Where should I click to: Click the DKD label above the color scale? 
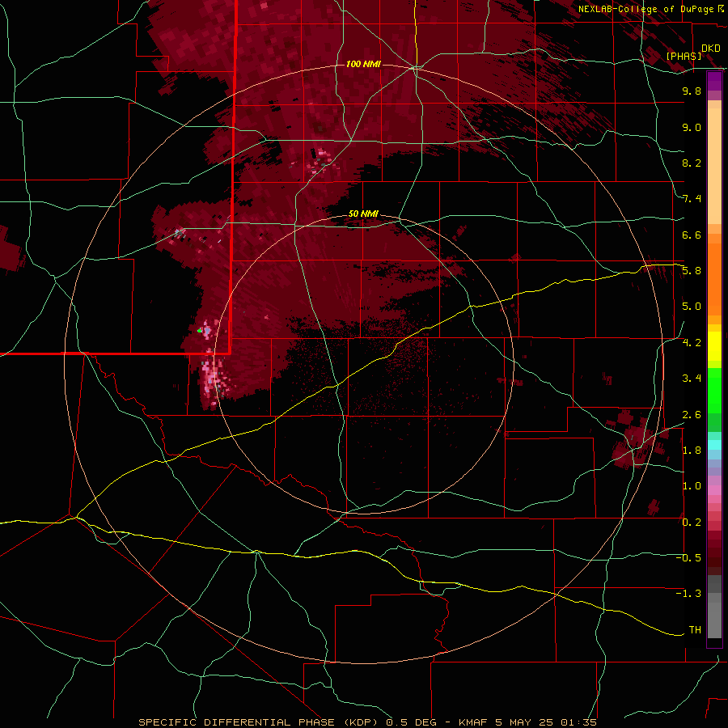point(711,49)
